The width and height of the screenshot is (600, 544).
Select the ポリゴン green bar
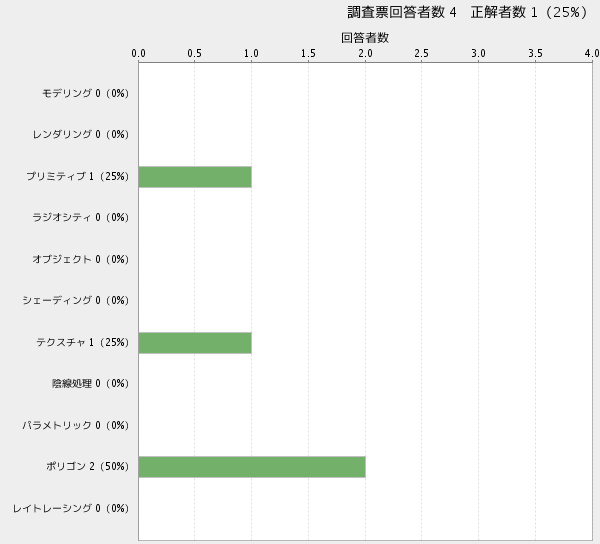pos(252,467)
